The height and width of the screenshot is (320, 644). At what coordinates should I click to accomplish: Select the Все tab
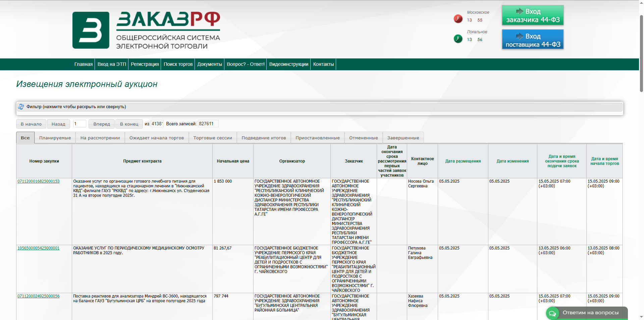pos(25,138)
